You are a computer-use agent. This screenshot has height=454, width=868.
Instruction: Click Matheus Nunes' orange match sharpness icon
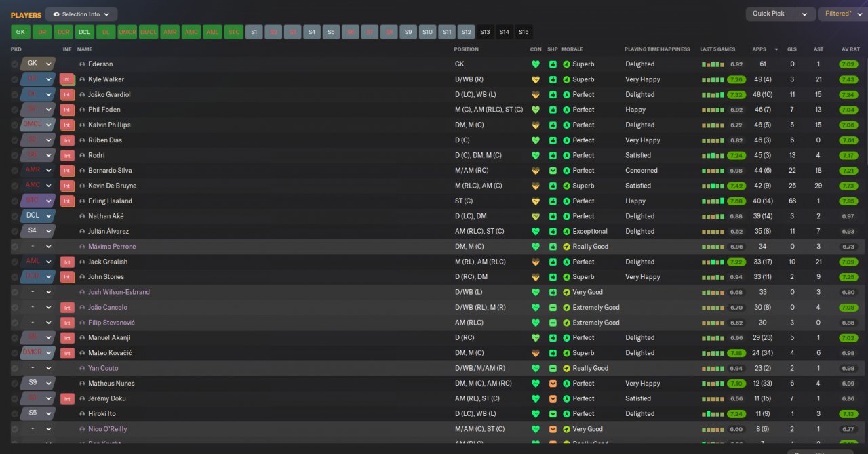(553, 384)
